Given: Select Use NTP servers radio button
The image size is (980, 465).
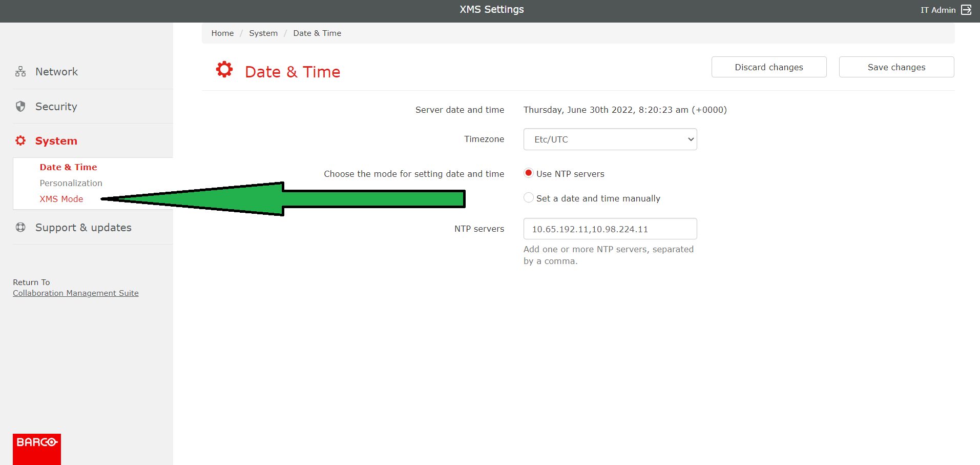Looking at the screenshot, I should pyautogui.click(x=529, y=173).
